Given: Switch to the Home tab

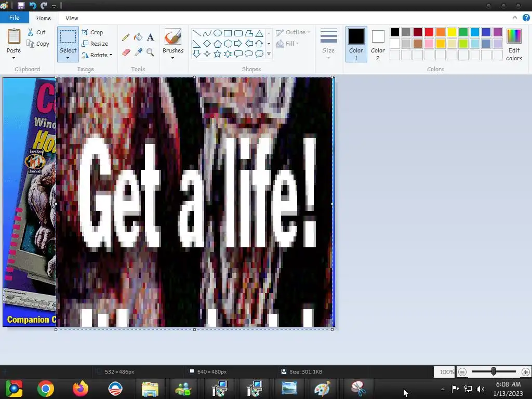Looking at the screenshot, I should click(x=44, y=18).
